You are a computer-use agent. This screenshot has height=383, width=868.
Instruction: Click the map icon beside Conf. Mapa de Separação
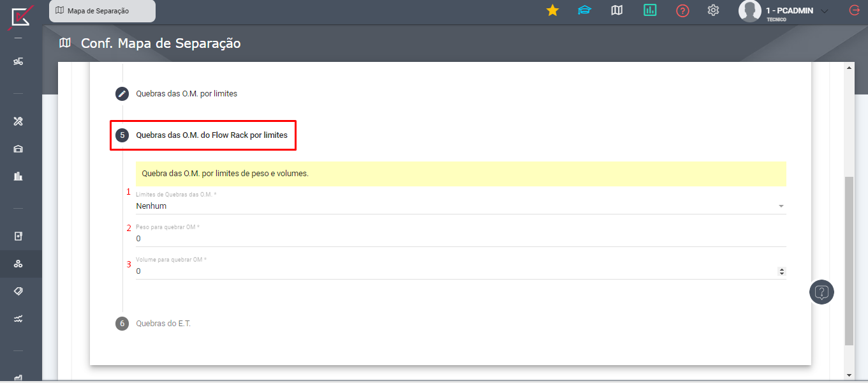65,43
